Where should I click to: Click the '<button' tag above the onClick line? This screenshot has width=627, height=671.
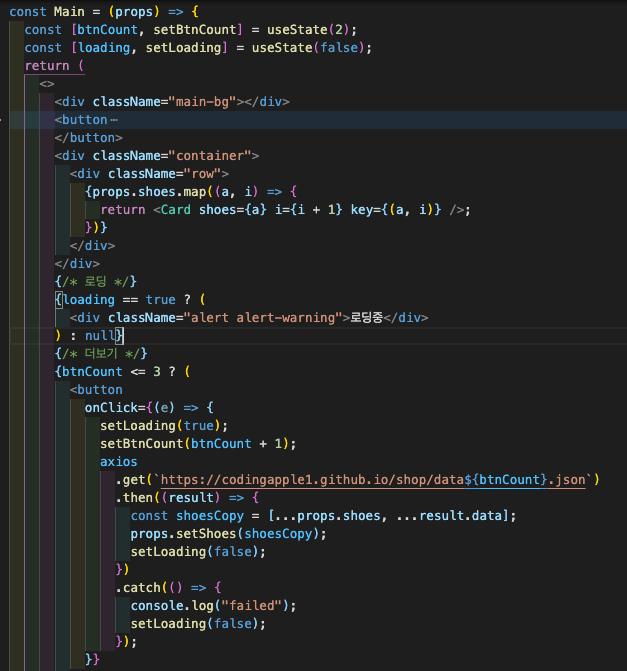(96, 390)
